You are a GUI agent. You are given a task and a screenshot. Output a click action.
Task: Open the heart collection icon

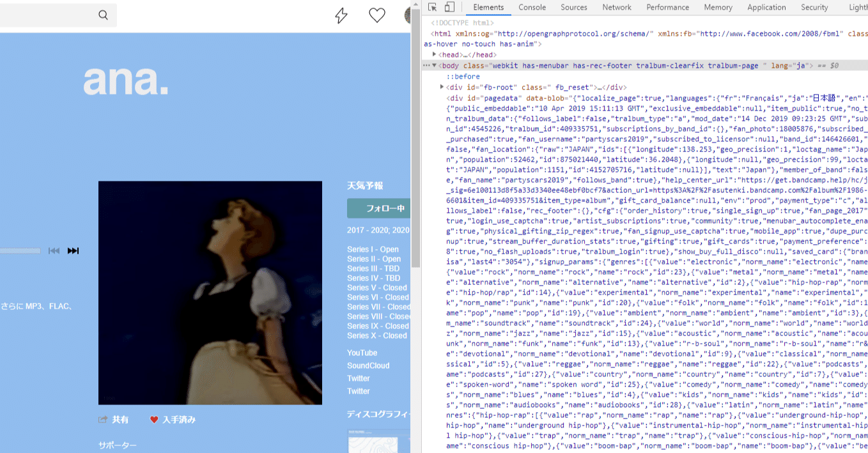[x=377, y=15]
